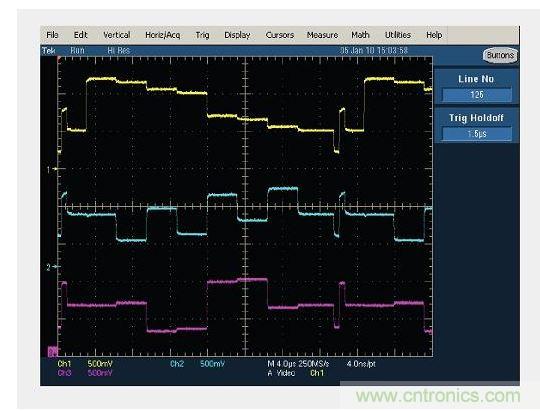Click the Ch1 500mV scale readout
The width and height of the screenshot is (540, 411).
85,364
